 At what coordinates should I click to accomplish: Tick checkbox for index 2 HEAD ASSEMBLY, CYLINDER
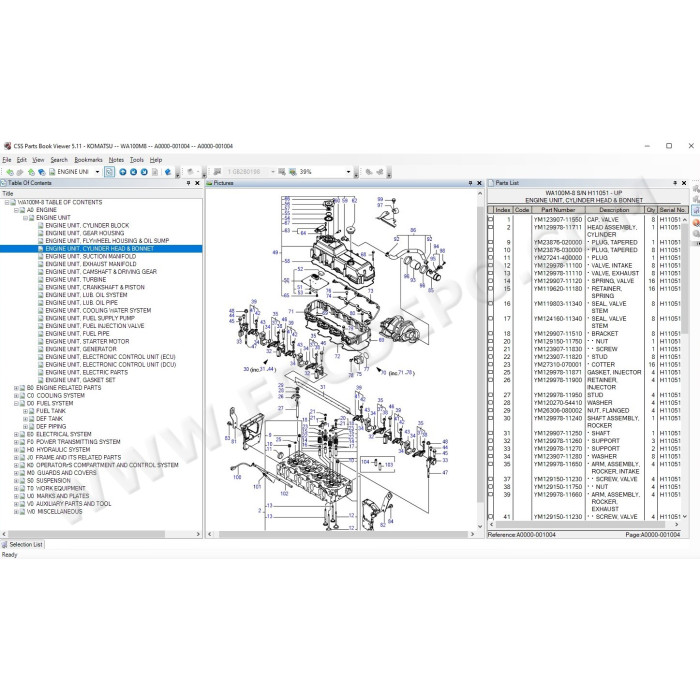(491, 227)
